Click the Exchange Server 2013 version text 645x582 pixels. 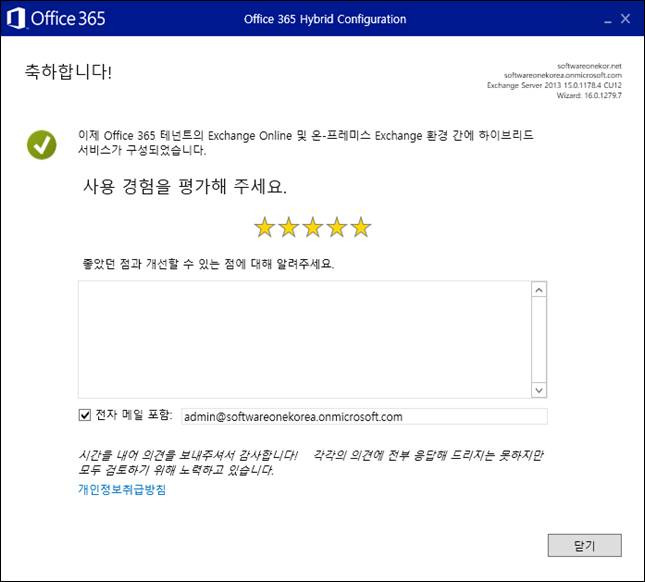click(554, 85)
